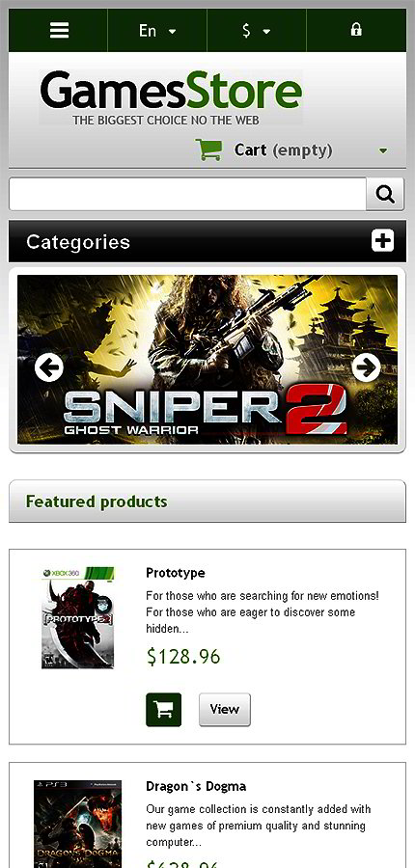Open the hamburger menu icon
415x868 pixels.
click(x=59, y=31)
